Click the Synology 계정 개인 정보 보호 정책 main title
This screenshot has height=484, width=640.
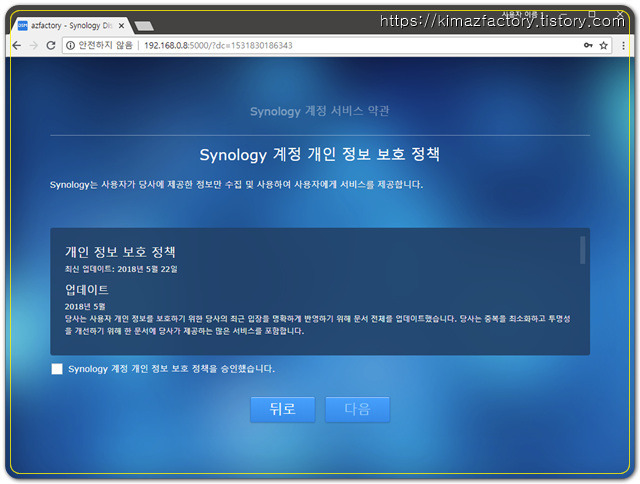click(320, 155)
